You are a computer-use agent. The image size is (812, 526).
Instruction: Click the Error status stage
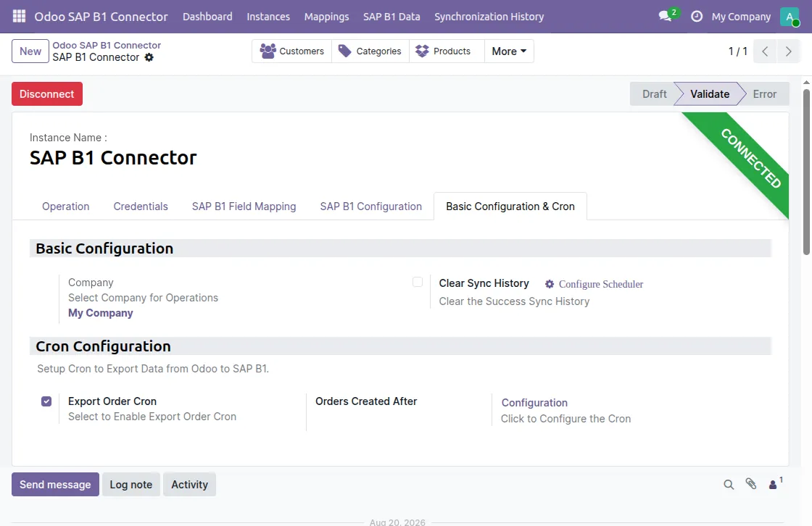[765, 93]
